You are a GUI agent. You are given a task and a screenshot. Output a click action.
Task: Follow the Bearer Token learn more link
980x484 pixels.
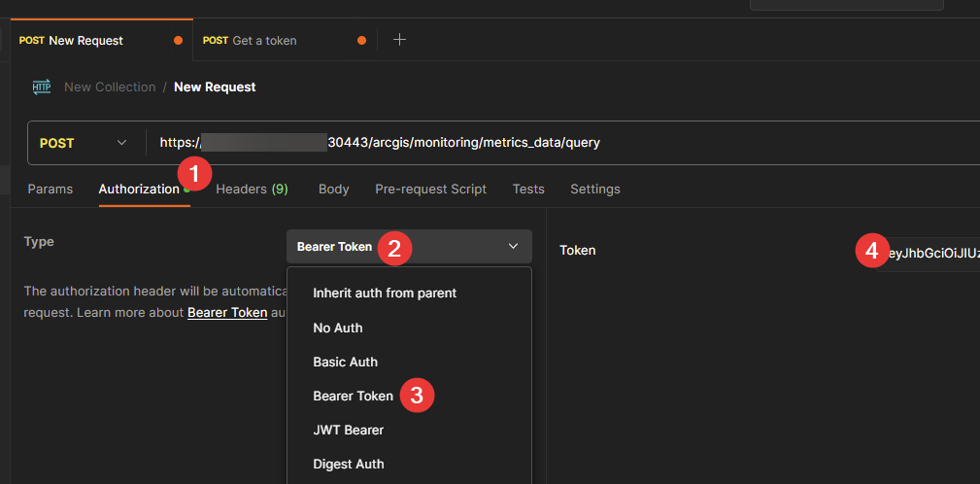227,313
